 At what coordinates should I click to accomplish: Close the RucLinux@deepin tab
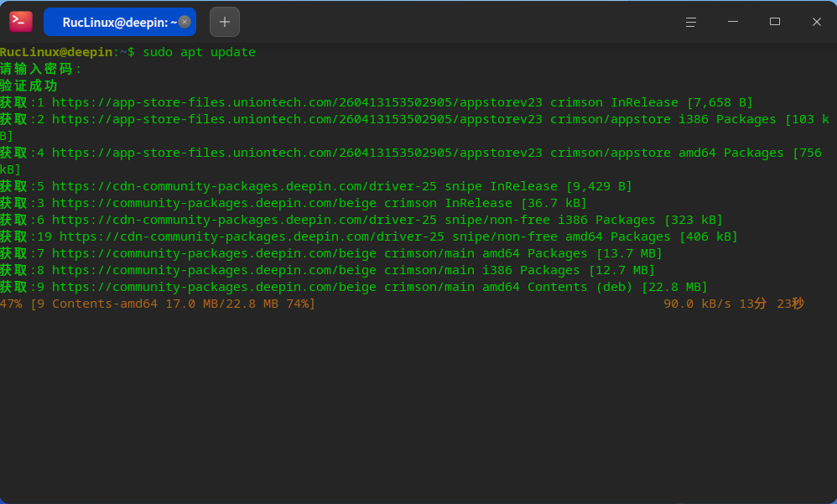point(185,22)
